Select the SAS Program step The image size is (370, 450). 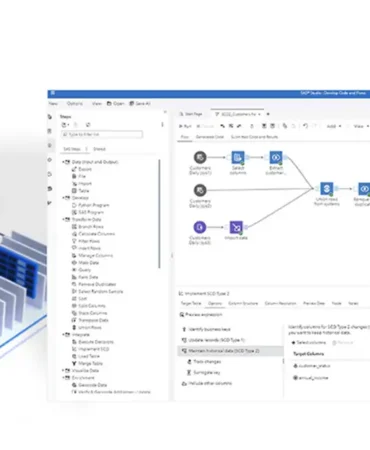pos(88,213)
